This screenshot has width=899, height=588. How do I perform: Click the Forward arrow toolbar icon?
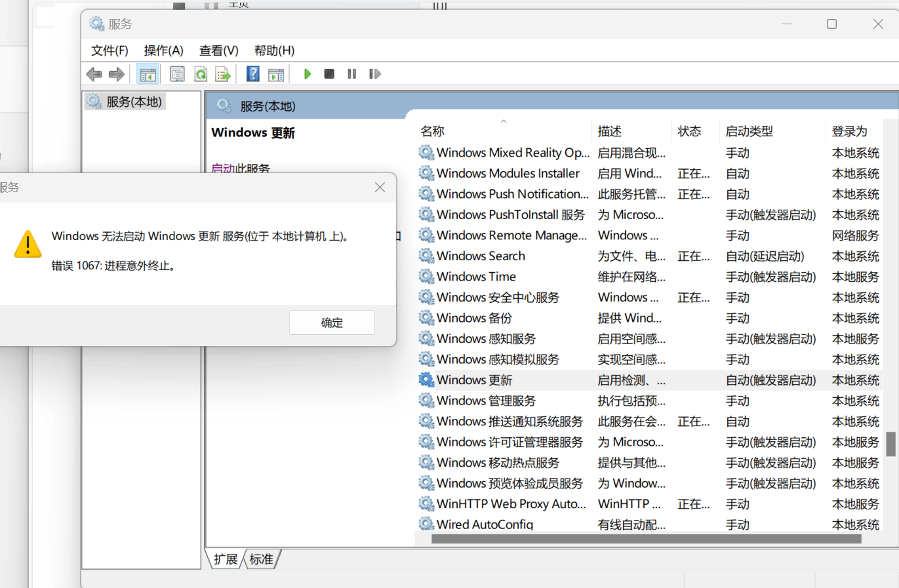(x=117, y=74)
